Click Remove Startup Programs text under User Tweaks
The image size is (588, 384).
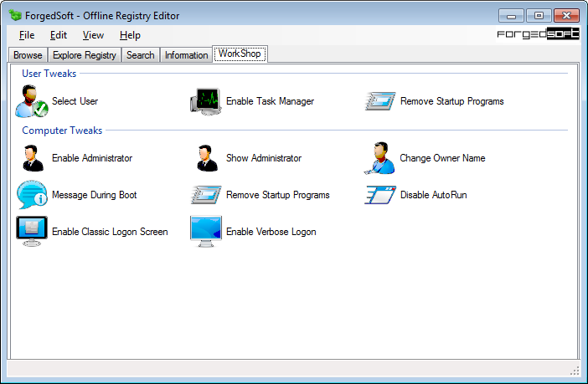(451, 101)
